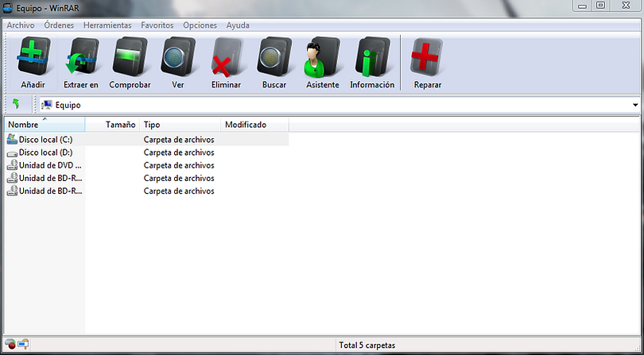Open the Ayuda menu
This screenshot has width=644, height=355.
click(x=238, y=25)
